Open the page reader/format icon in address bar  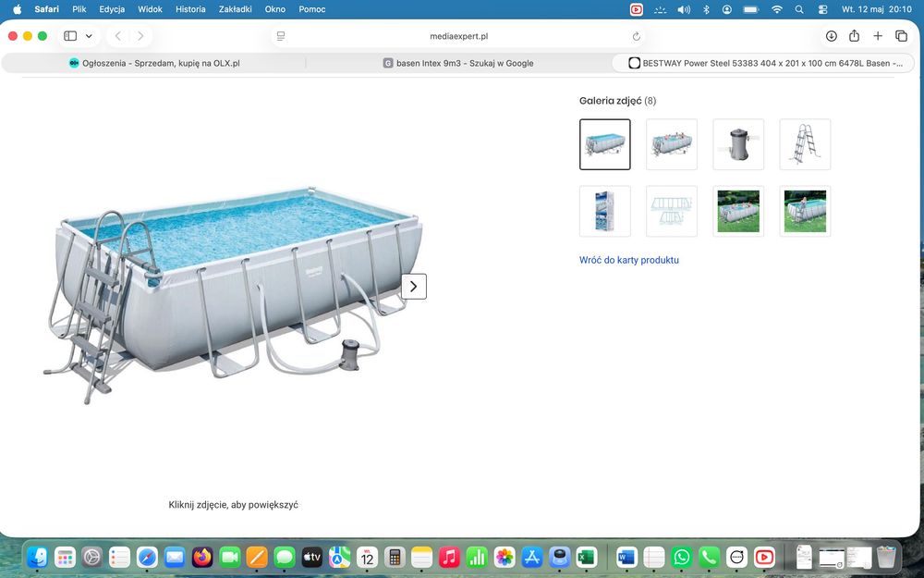(281, 36)
